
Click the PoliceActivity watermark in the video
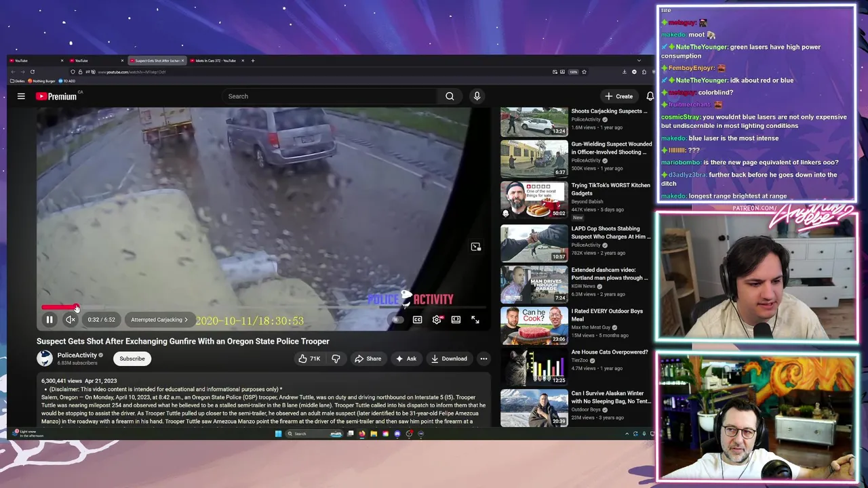410,299
